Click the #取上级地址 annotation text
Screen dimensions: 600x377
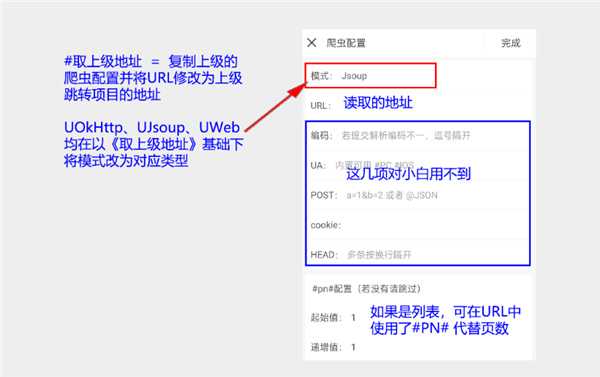153,78
